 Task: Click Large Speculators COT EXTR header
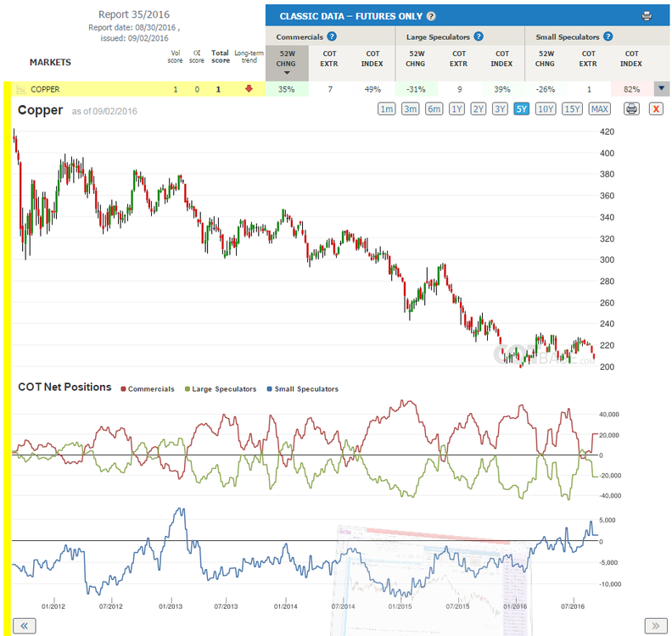[458, 59]
